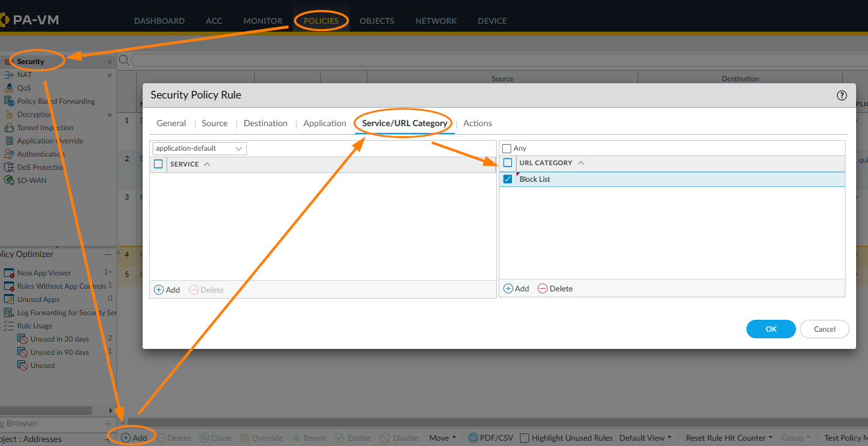Screen dimensions: 868x446
Task: Open Reset Rule Hit Counter dropdown
Action: click(729, 437)
